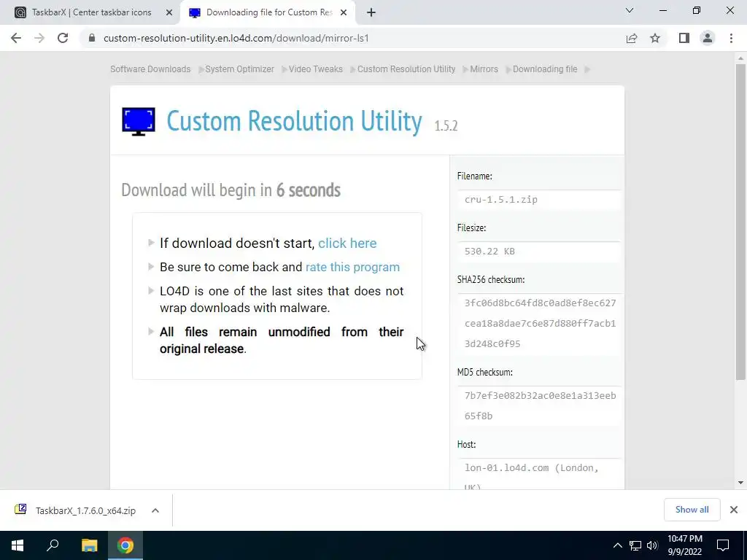The height and width of the screenshot is (560, 747).
Task: Open the Custom Resolution Utility title link
Action: [x=294, y=121]
